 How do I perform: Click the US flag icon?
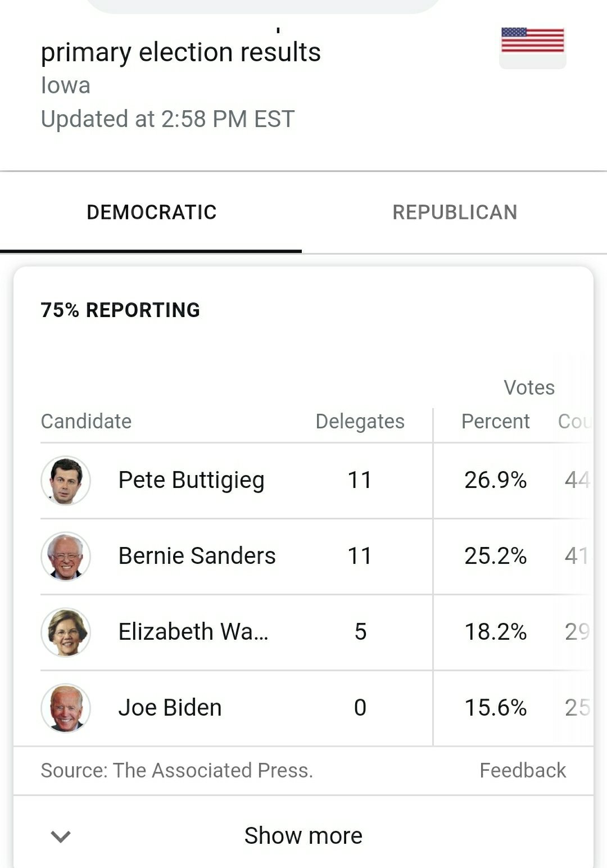[532, 40]
